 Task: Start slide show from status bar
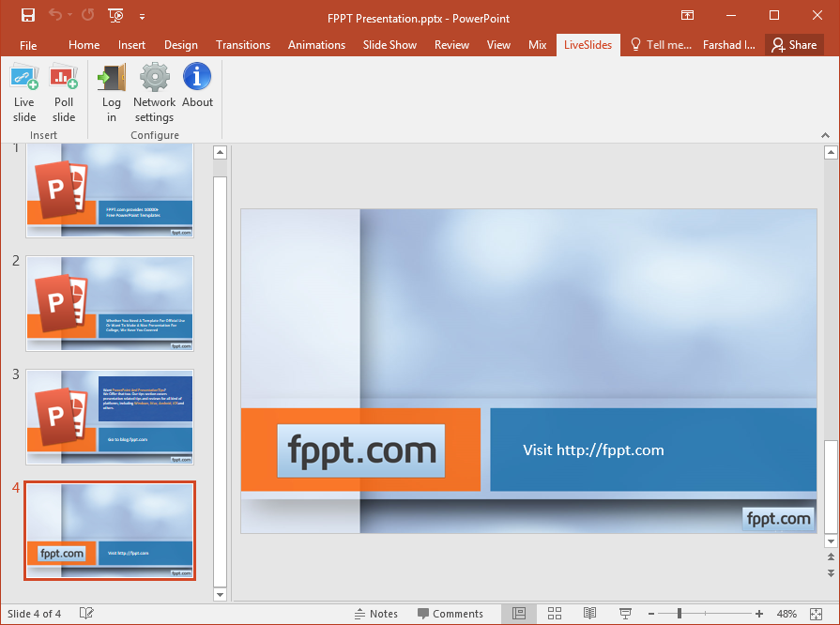tap(625, 614)
